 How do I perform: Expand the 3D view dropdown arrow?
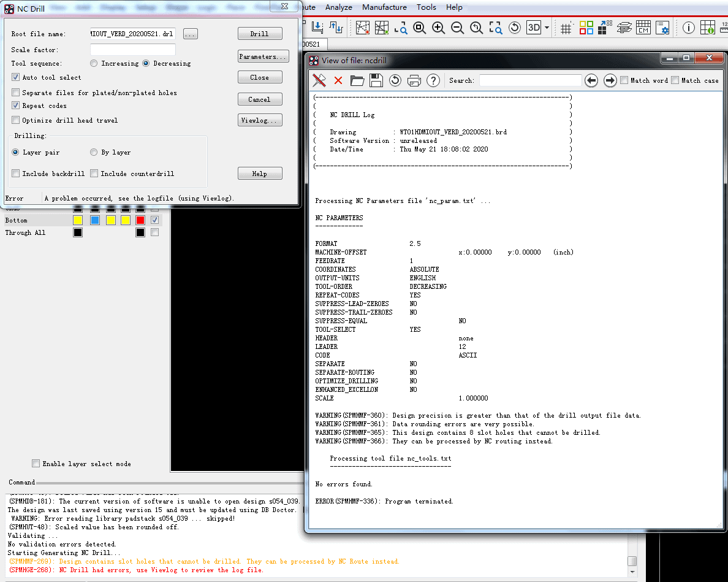coord(547,28)
